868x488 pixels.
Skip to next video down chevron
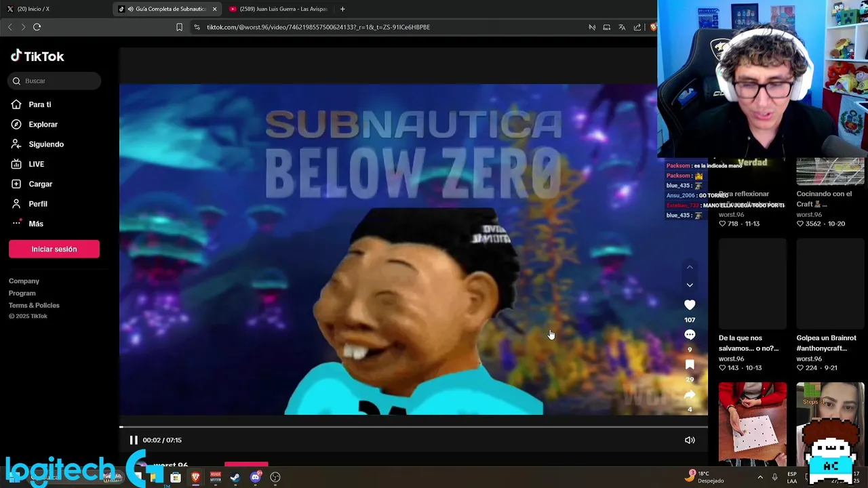coord(690,285)
